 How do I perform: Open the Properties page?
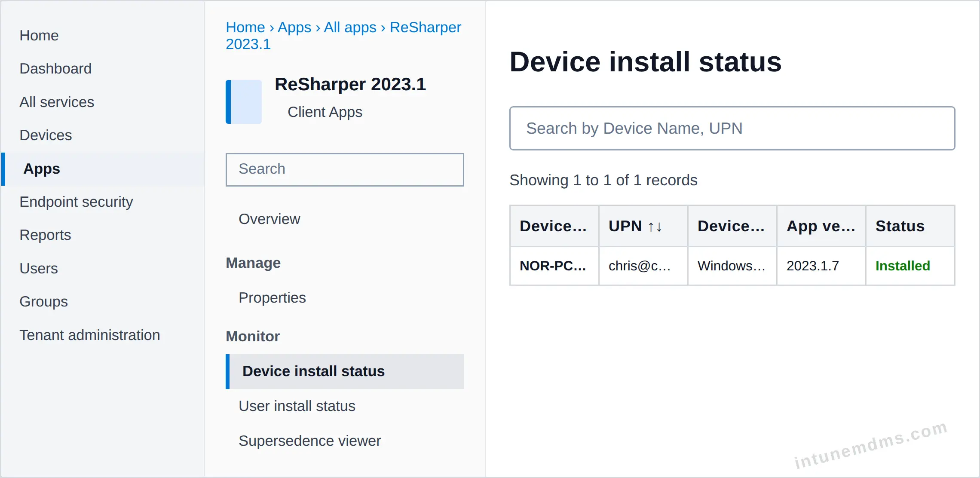point(272,297)
